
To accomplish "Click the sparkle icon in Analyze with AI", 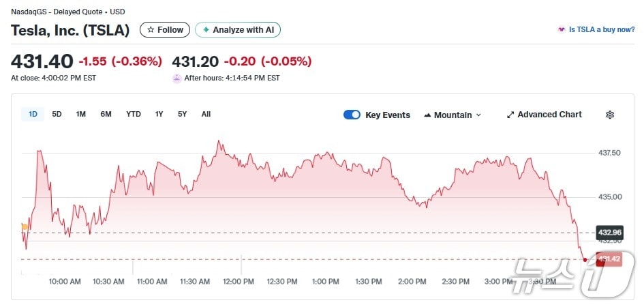I will click(x=206, y=30).
